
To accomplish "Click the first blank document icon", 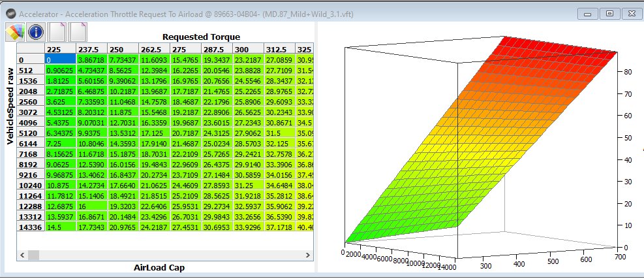I will [57, 31].
